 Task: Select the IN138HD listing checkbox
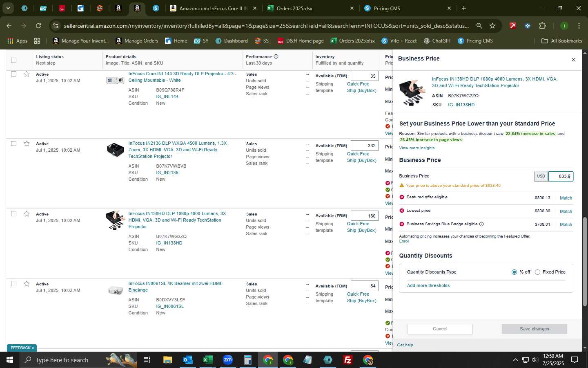[13, 214]
